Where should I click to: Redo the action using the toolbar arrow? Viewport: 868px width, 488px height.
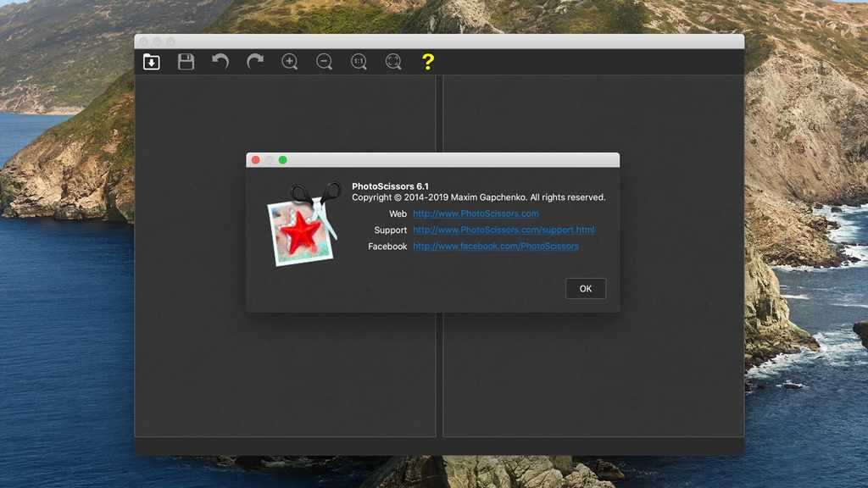(x=254, y=61)
